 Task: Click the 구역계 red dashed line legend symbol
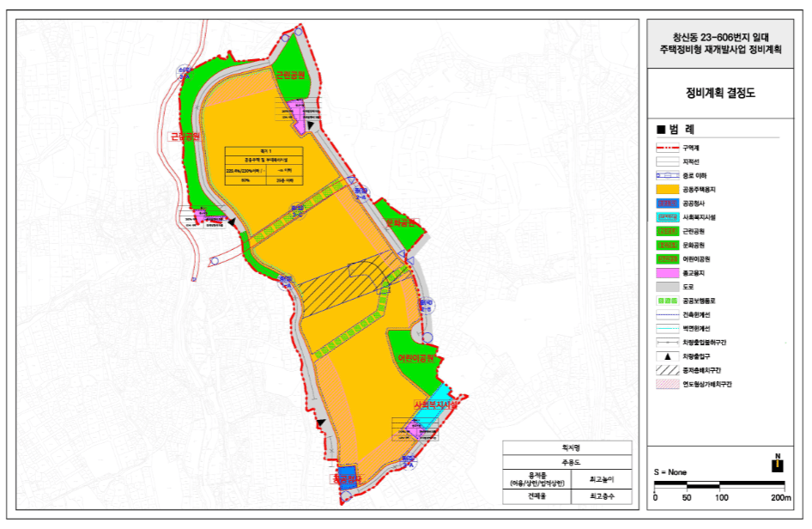[x=668, y=148]
